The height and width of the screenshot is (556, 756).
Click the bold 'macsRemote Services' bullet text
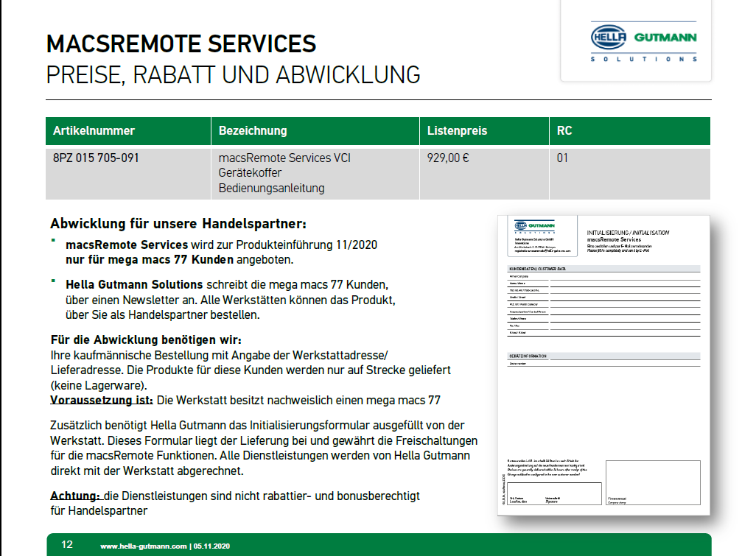coord(127,244)
